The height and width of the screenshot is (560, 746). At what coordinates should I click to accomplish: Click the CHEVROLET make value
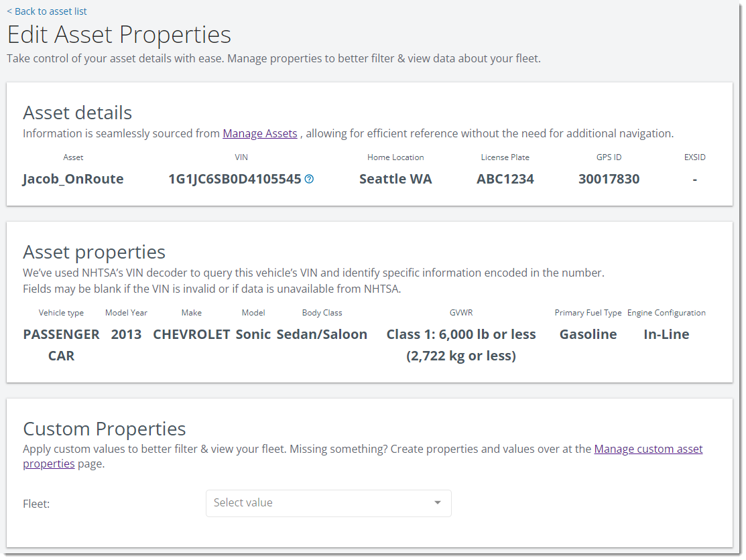191,335
